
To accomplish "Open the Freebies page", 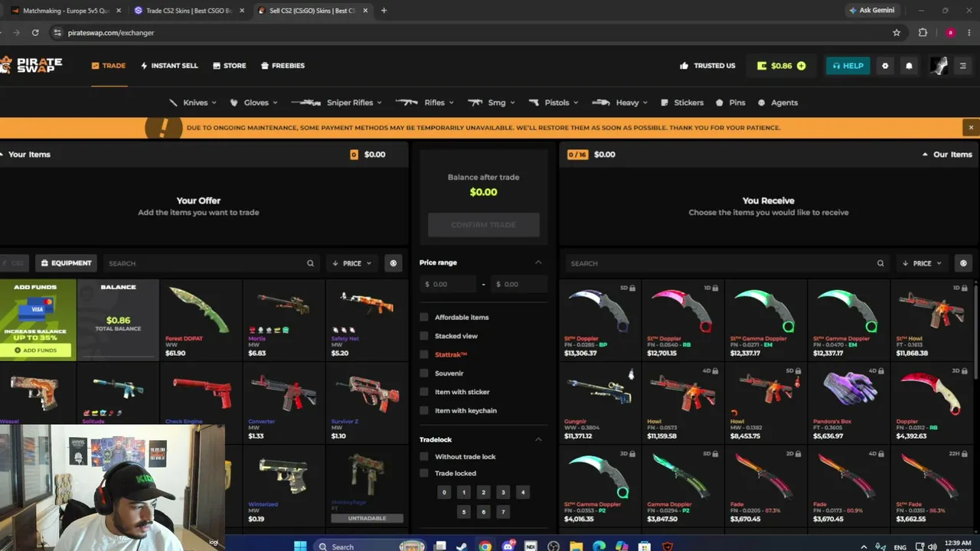I will tap(283, 66).
